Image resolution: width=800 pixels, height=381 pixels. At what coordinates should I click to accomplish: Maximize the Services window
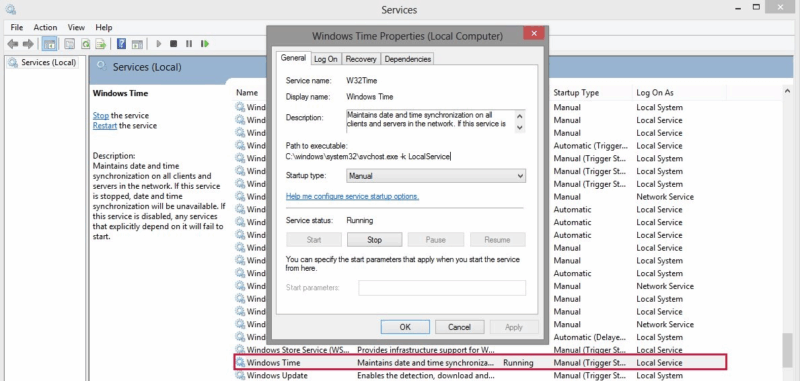click(756, 8)
